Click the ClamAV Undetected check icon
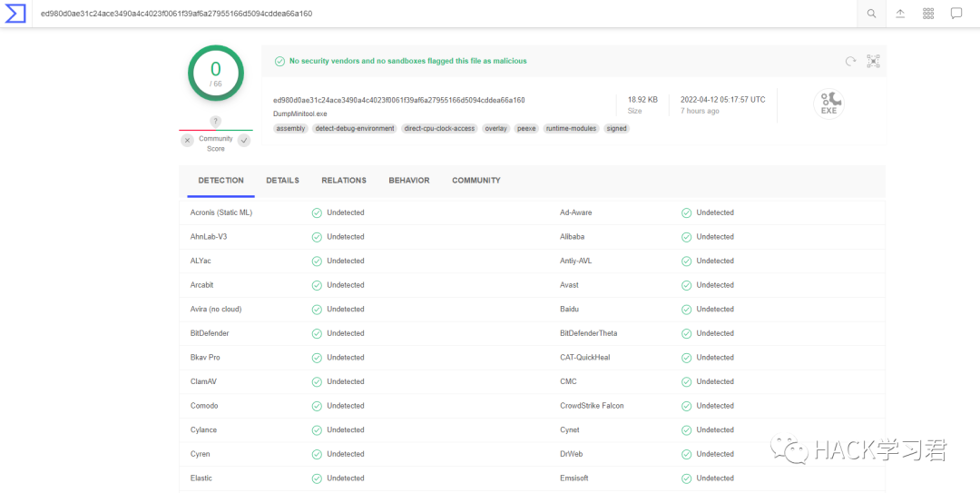Image resolution: width=980 pixels, height=493 pixels. 317,381
